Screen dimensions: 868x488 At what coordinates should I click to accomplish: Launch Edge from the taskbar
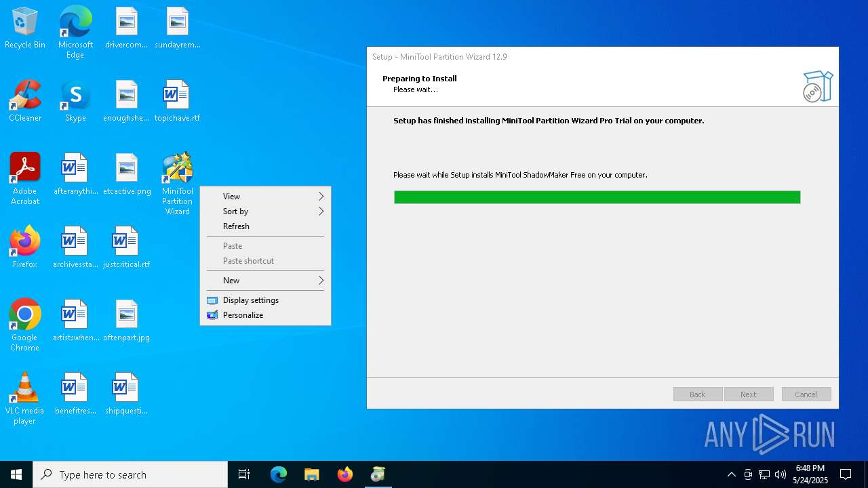click(x=279, y=474)
